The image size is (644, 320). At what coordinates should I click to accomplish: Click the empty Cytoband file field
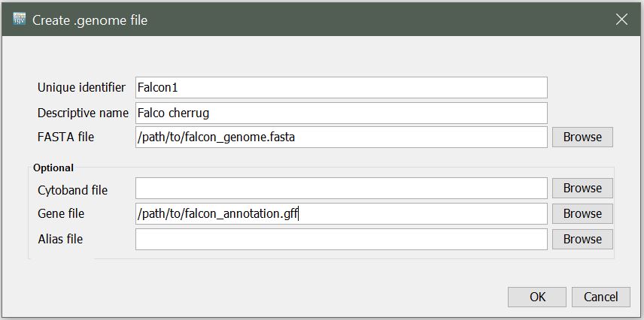pyautogui.click(x=341, y=188)
